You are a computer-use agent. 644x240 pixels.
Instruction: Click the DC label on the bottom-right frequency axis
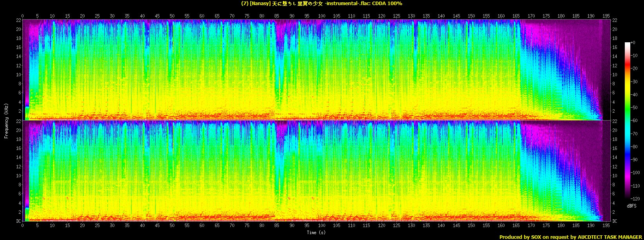[615, 221]
